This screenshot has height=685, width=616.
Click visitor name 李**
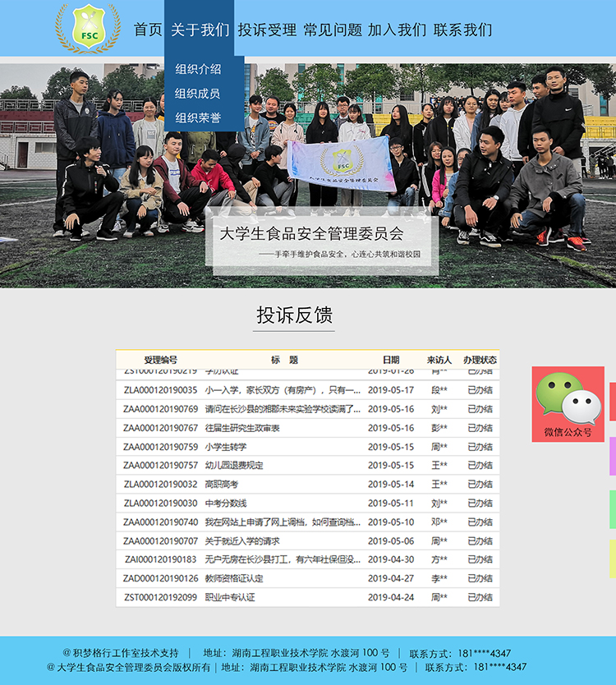click(x=439, y=578)
